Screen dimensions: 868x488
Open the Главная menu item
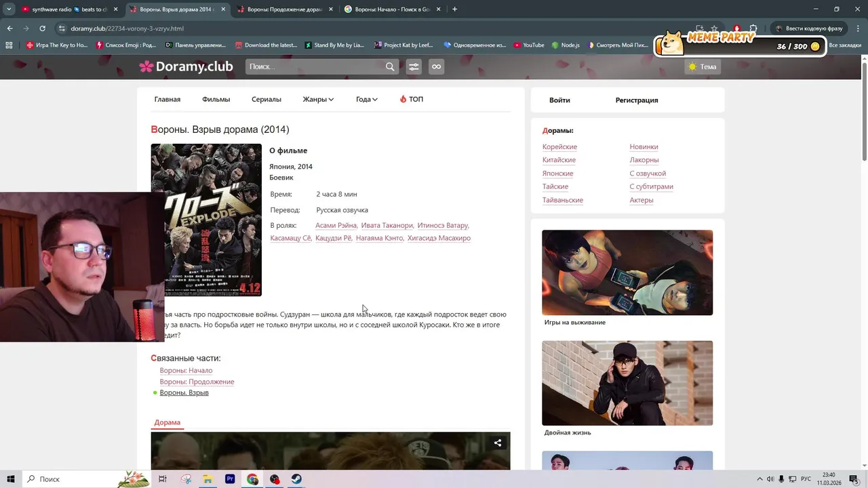pyautogui.click(x=167, y=99)
